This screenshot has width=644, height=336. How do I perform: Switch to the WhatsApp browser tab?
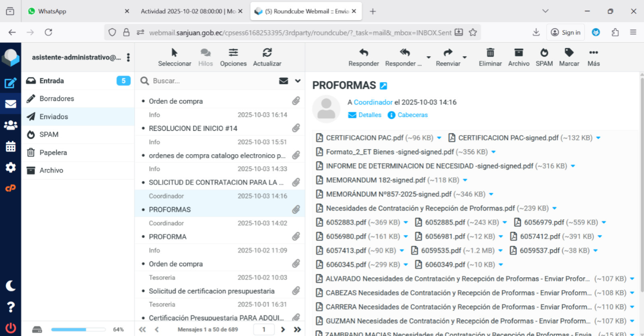click(x=52, y=11)
